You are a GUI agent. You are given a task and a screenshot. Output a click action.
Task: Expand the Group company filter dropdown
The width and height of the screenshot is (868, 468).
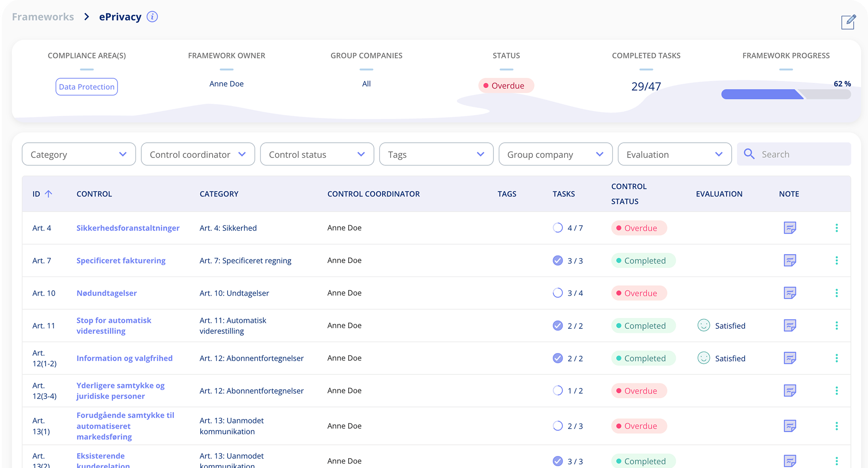[x=556, y=154]
